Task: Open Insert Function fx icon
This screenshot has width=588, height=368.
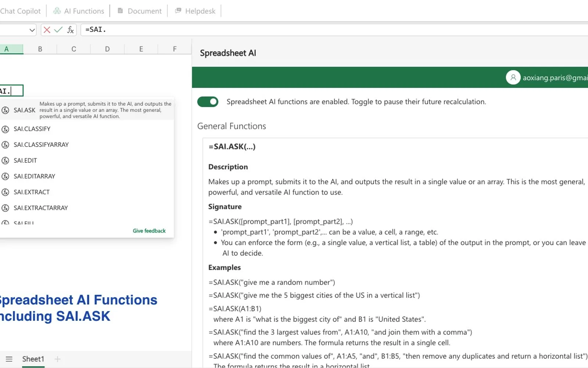Action: pyautogui.click(x=70, y=30)
